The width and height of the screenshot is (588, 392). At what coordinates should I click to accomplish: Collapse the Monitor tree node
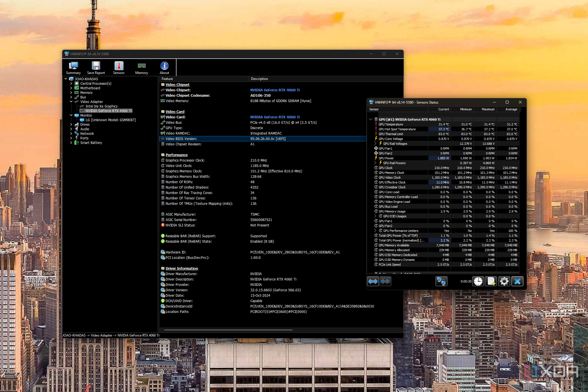71,115
